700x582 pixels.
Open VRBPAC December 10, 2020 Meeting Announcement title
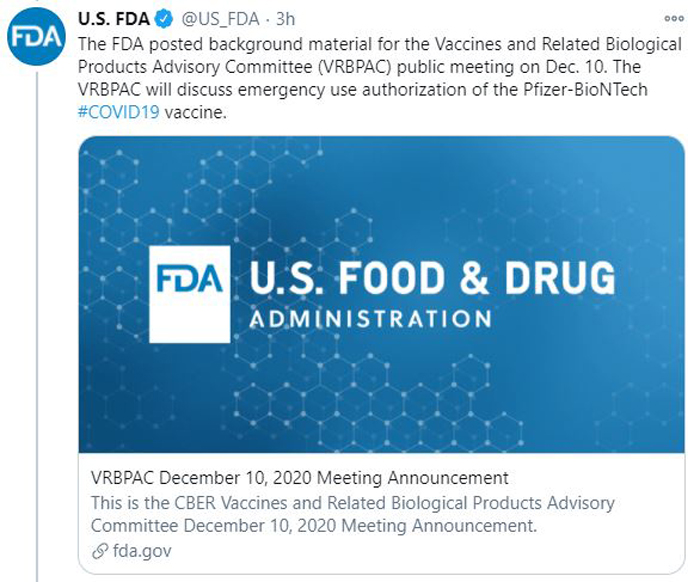(x=300, y=478)
